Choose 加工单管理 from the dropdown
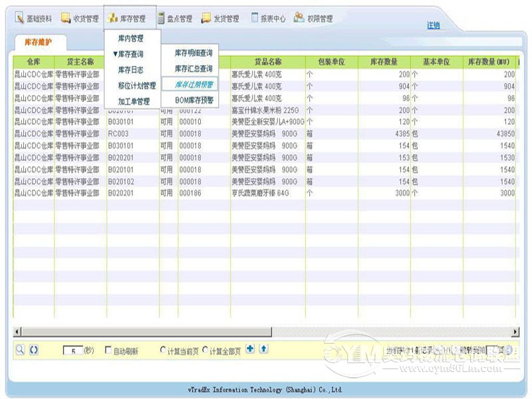This screenshot has height=399, width=532. [x=134, y=101]
